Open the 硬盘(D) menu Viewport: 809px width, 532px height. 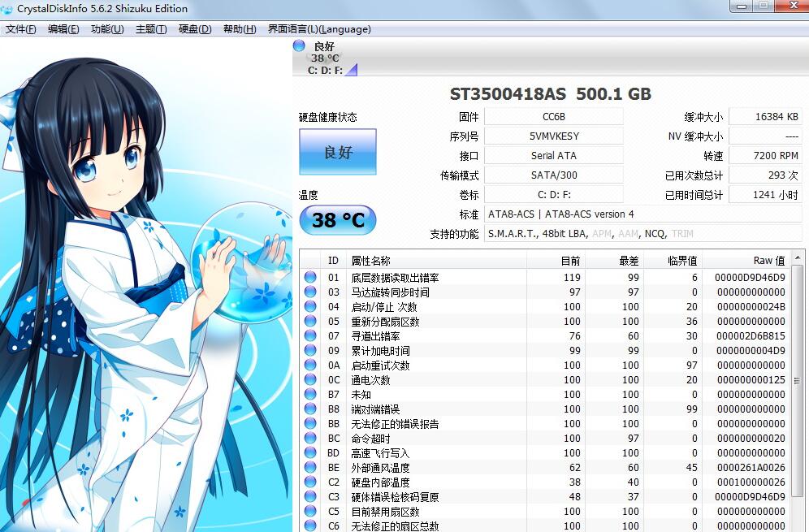point(195,29)
